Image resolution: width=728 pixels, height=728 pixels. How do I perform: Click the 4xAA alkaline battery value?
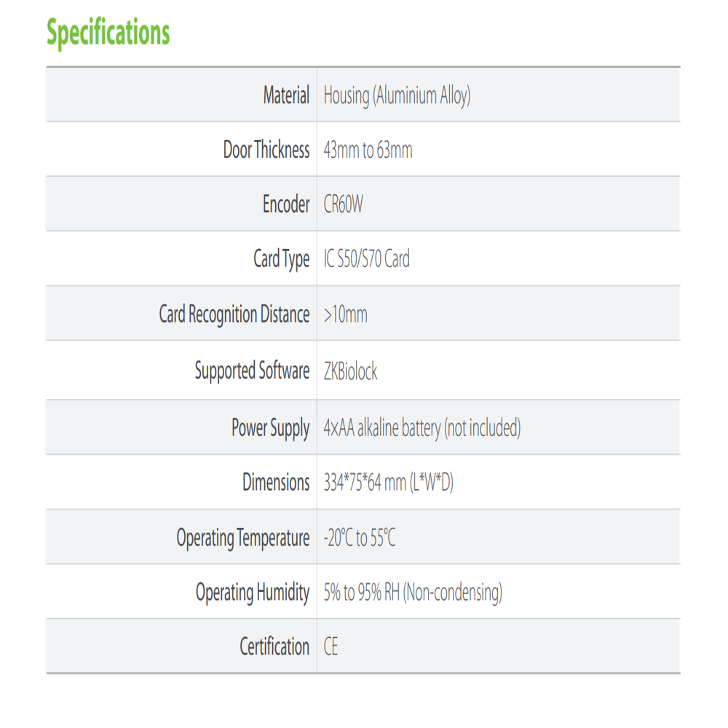pyautogui.click(x=422, y=428)
